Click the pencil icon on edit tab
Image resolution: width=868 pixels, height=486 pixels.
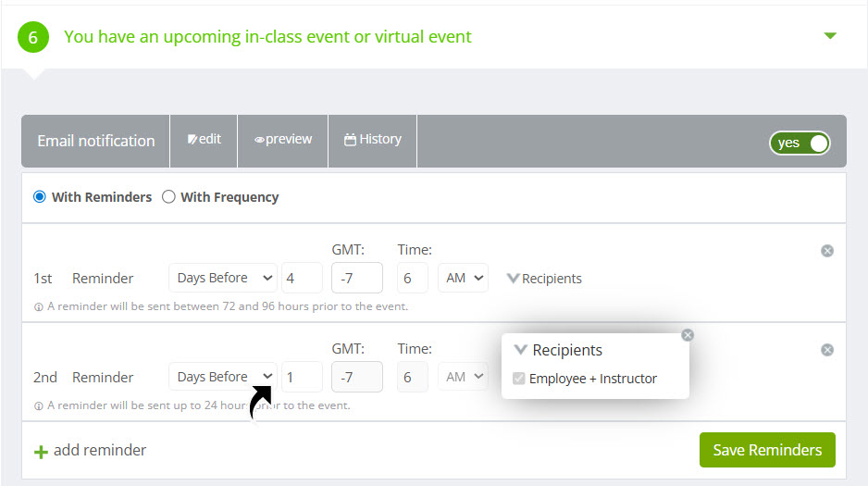tap(192, 140)
